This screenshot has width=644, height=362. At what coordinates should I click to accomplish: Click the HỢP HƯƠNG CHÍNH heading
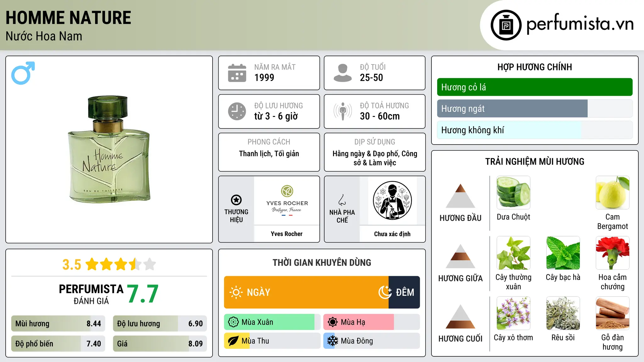(535, 67)
